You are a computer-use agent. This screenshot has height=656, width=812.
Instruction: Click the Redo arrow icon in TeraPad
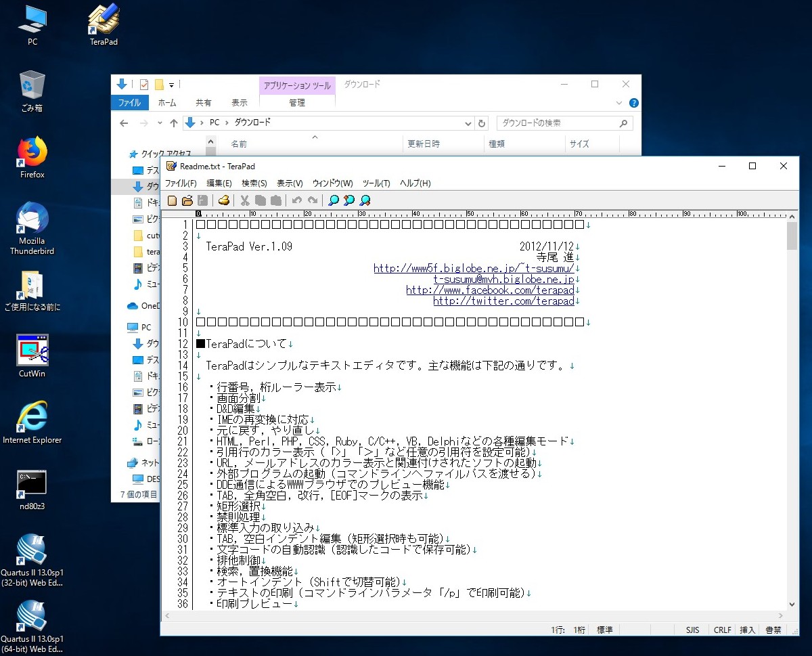pos(312,200)
